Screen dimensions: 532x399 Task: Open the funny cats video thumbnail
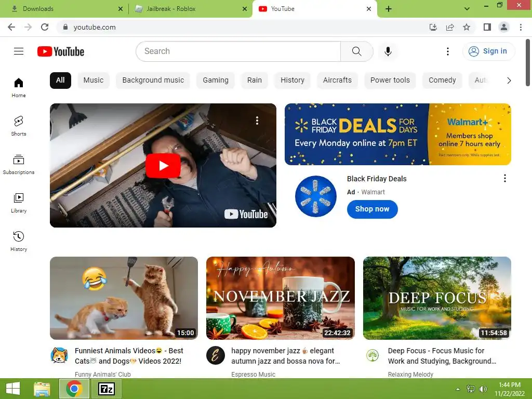pyautogui.click(x=124, y=298)
